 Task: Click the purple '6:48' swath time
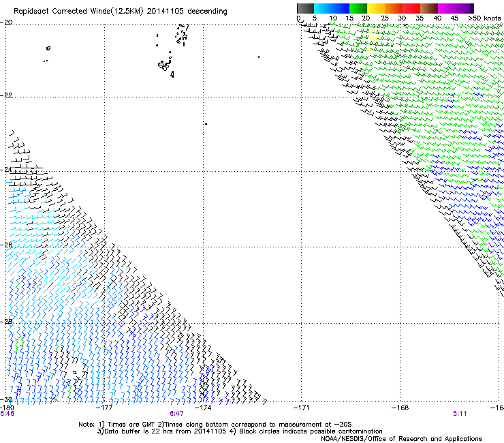tap(7, 414)
